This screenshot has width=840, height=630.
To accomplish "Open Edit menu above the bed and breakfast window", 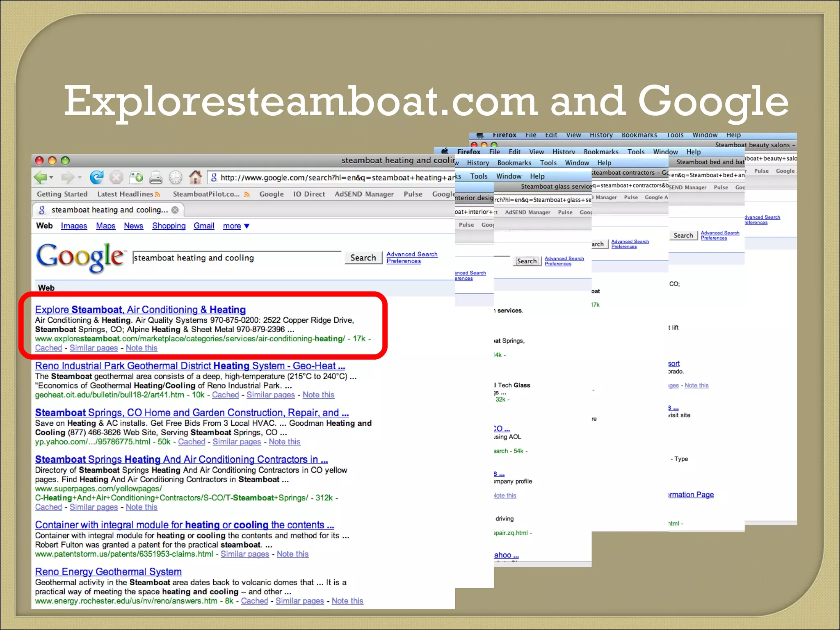I will 514,152.
